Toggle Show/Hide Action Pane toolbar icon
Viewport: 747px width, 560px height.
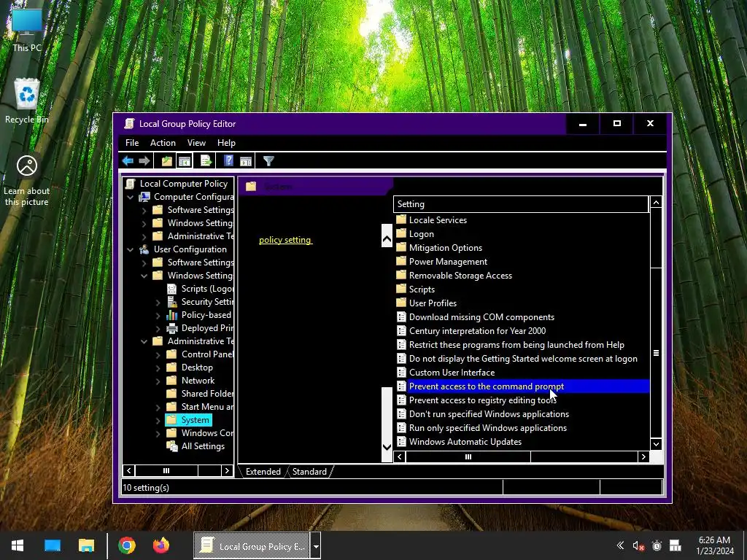point(246,161)
